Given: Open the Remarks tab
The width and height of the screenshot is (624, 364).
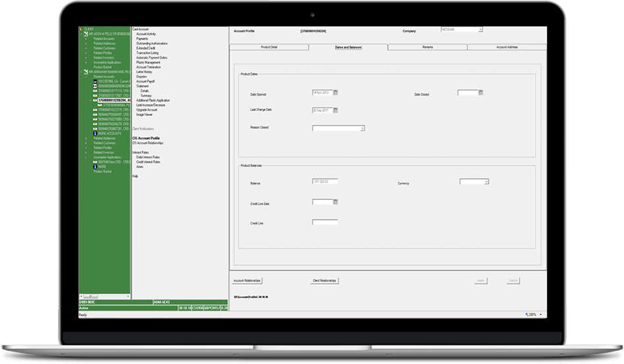Looking at the screenshot, I should (427, 47).
